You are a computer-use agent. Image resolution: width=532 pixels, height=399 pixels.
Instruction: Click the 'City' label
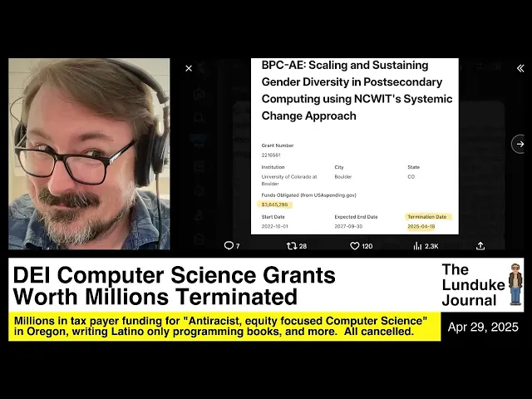click(x=339, y=167)
